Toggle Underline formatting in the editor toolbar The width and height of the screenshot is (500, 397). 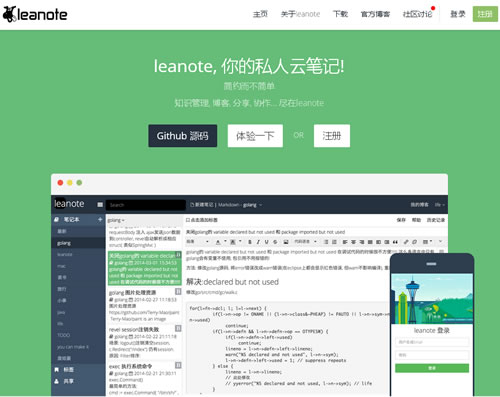[266, 242]
